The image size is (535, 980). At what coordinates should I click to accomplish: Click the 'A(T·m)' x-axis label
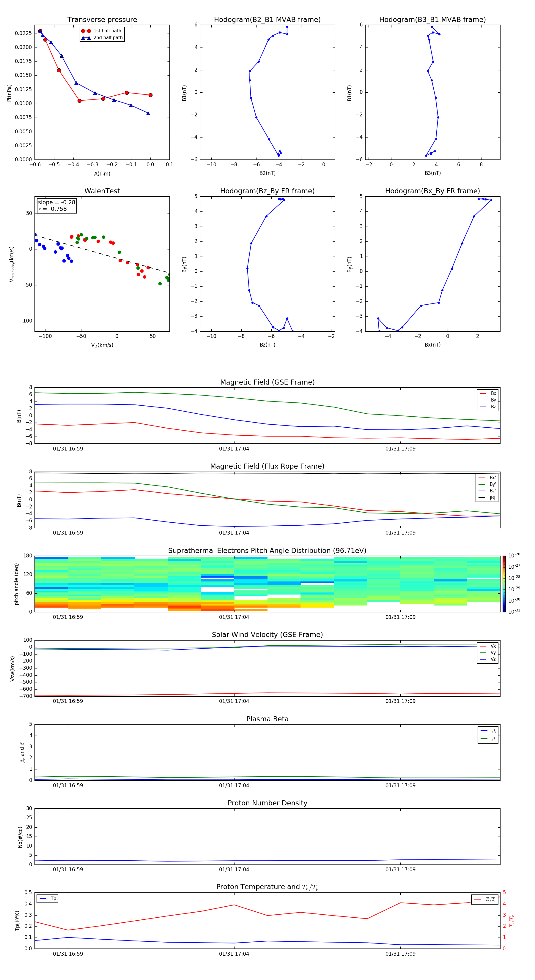tap(102, 174)
